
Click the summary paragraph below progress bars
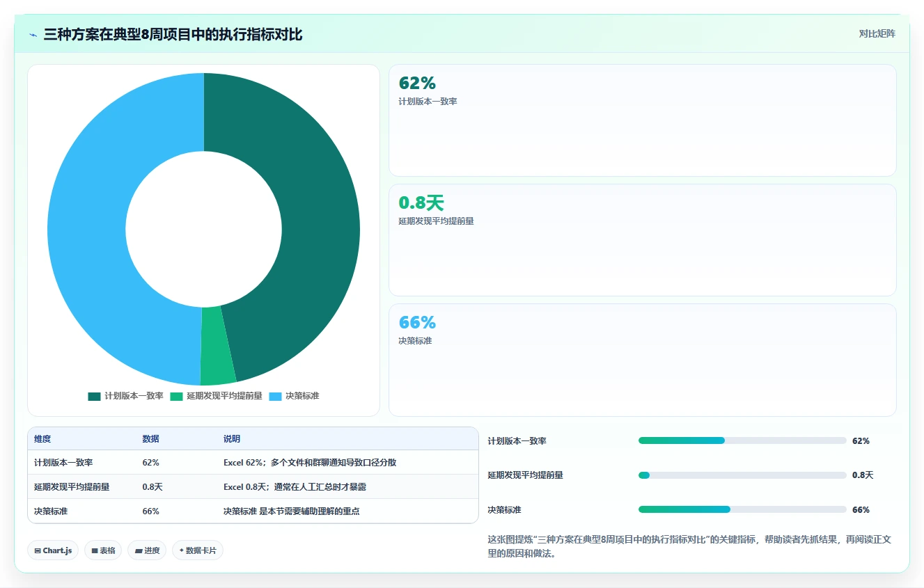689,546
